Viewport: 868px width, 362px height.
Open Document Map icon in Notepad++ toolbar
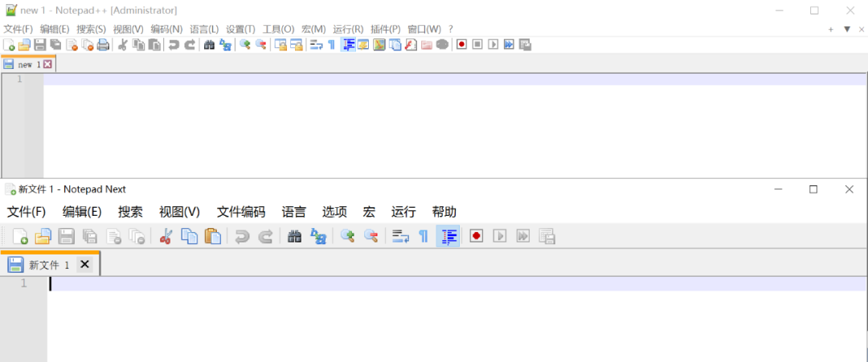coord(379,45)
